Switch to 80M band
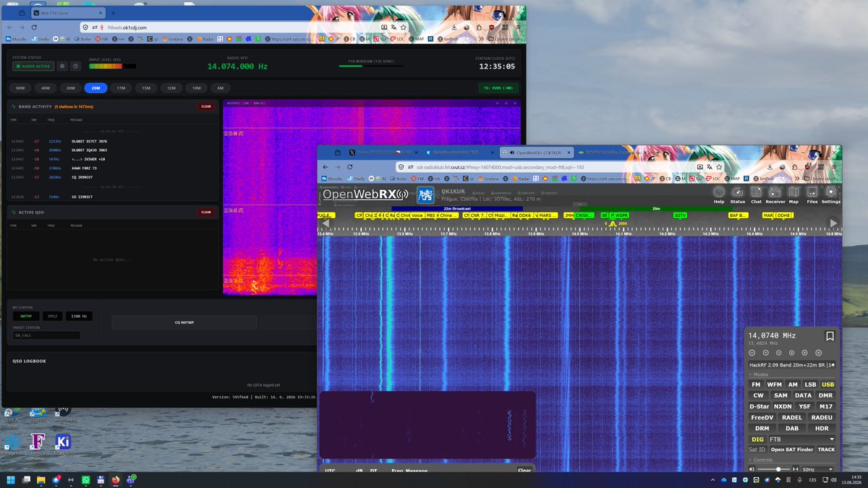This screenshot has height=488, width=868. pos(20,88)
